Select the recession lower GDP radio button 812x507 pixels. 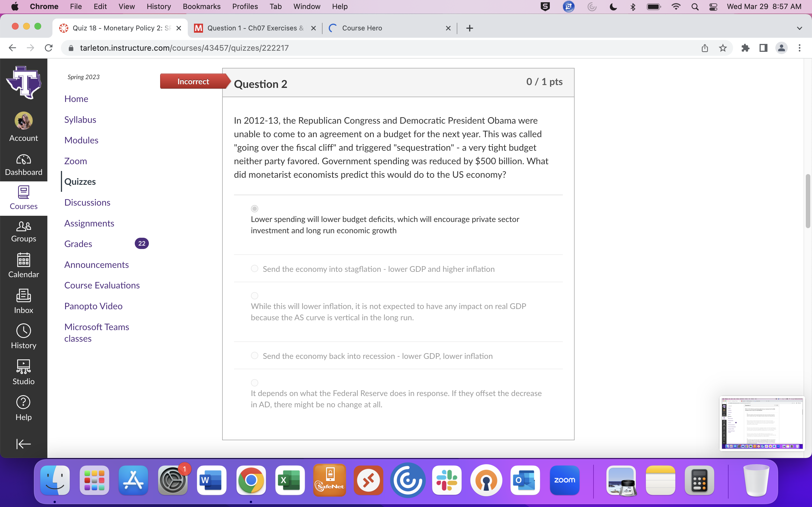point(255,355)
